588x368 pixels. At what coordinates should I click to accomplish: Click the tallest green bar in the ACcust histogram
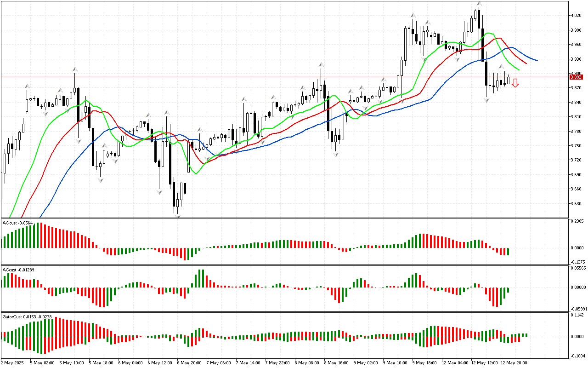[200, 279]
